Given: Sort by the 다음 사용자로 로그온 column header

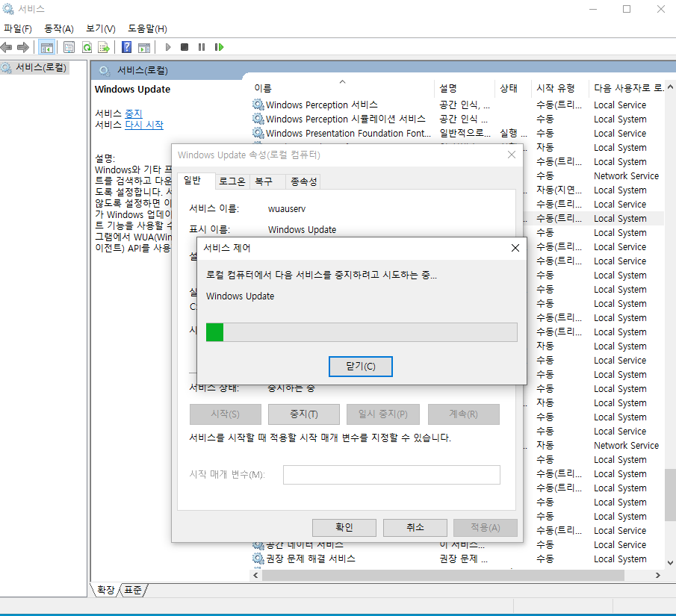Looking at the screenshot, I should (x=627, y=88).
